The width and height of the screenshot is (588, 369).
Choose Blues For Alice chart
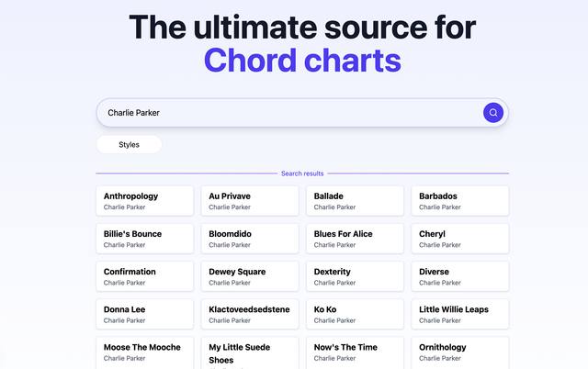[x=355, y=239]
